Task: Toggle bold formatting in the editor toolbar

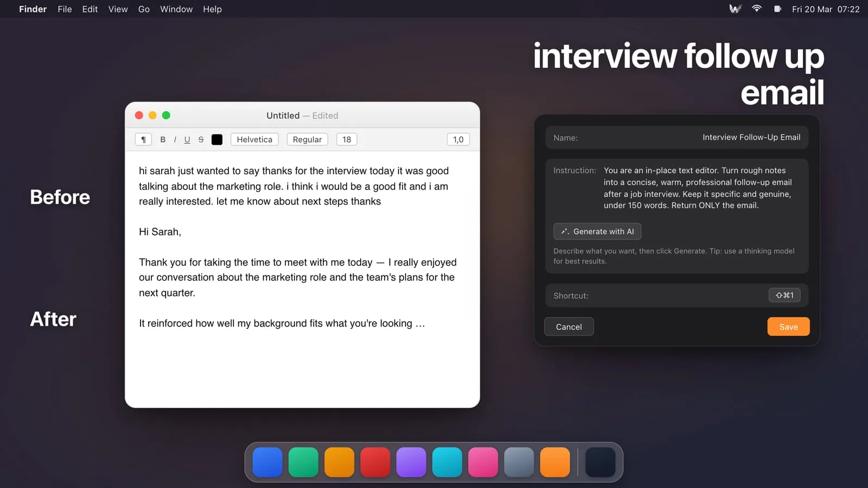Action: 163,139
